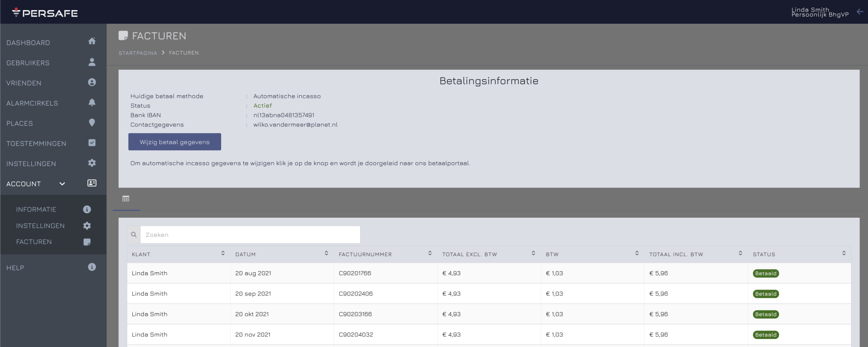
Task: Open Help menu item
Action: [15, 268]
